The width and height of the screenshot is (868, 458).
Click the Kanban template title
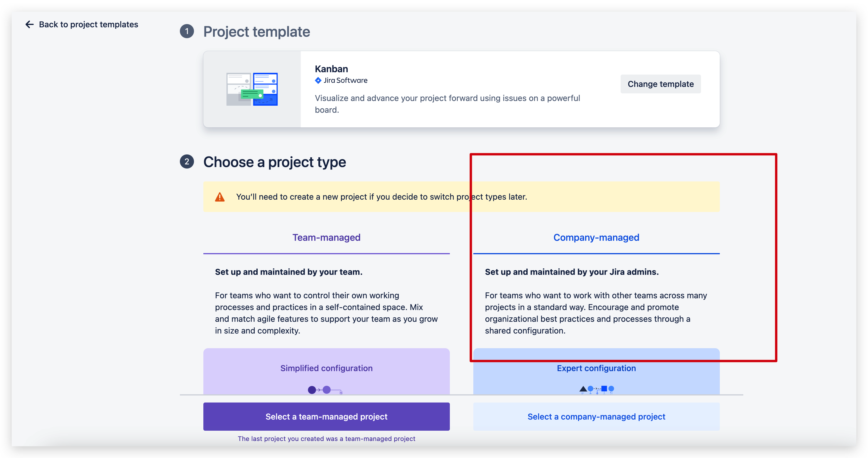[x=331, y=69]
